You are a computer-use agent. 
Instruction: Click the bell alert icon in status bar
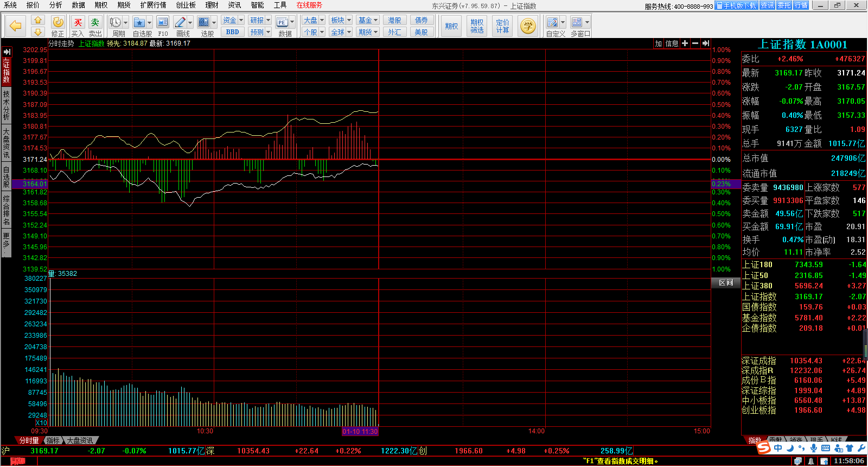tap(811, 461)
